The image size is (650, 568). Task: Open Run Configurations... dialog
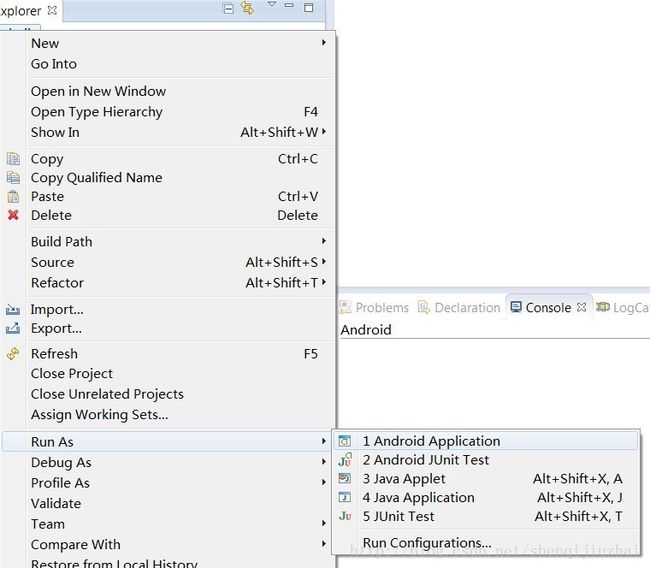tap(486, 542)
